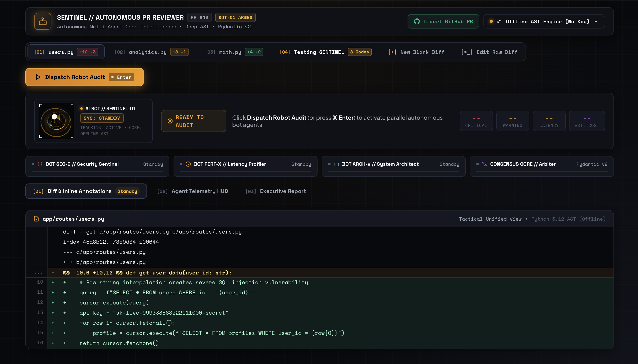The width and height of the screenshot is (638, 364).
Task: Click the READY TO AUDIT status badge
Action: (x=193, y=121)
